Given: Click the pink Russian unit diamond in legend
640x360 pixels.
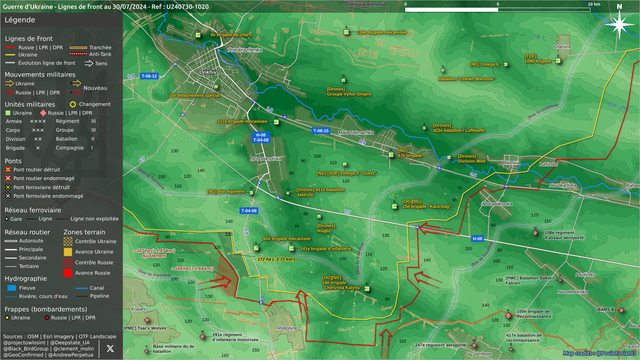Looking at the screenshot, I should coord(43,113).
